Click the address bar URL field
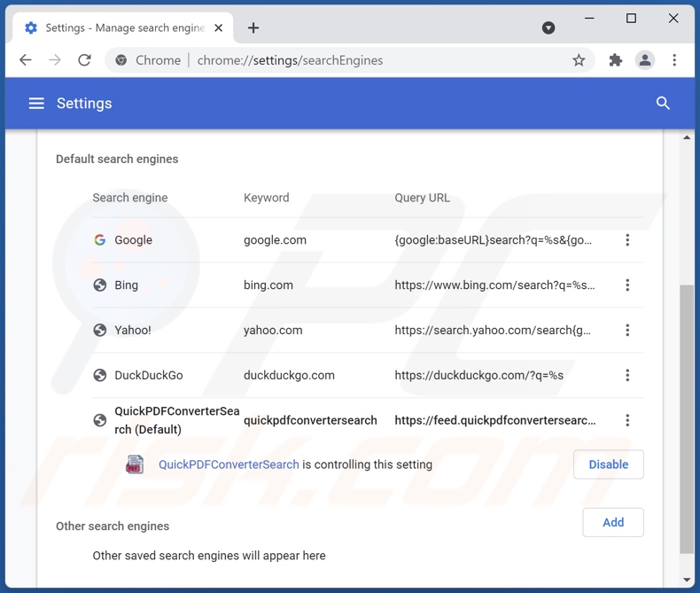Viewport: 700px width, 593px height. tap(354, 60)
